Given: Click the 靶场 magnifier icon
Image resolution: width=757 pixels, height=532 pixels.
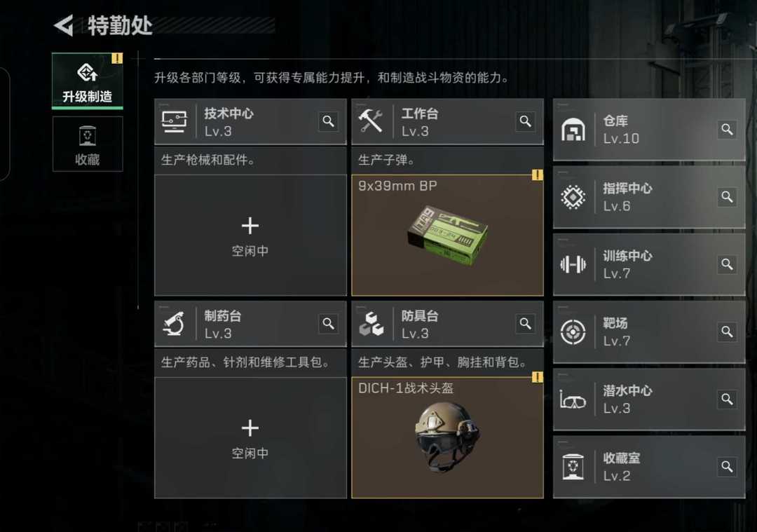Looking at the screenshot, I should click(x=727, y=332).
